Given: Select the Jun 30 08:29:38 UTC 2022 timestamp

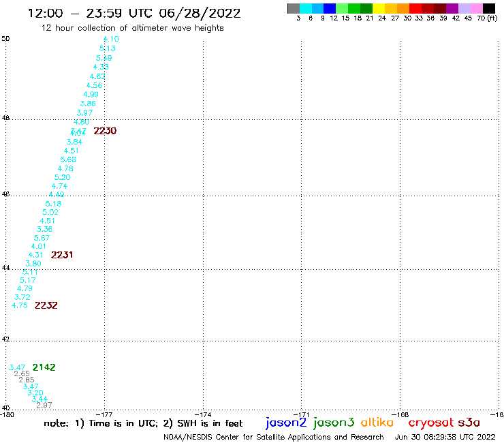Looking at the screenshot, I should pos(445,437).
